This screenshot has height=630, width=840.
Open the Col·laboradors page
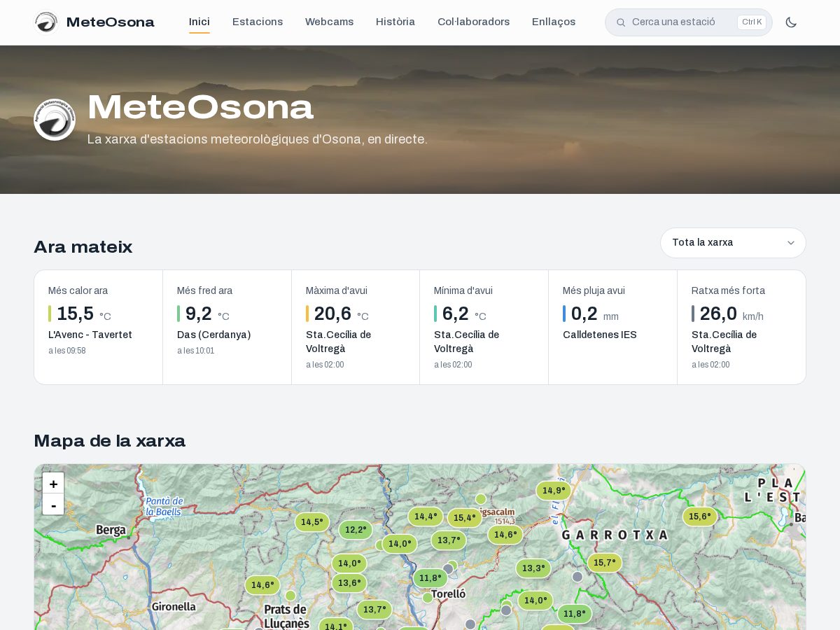pyautogui.click(x=473, y=22)
